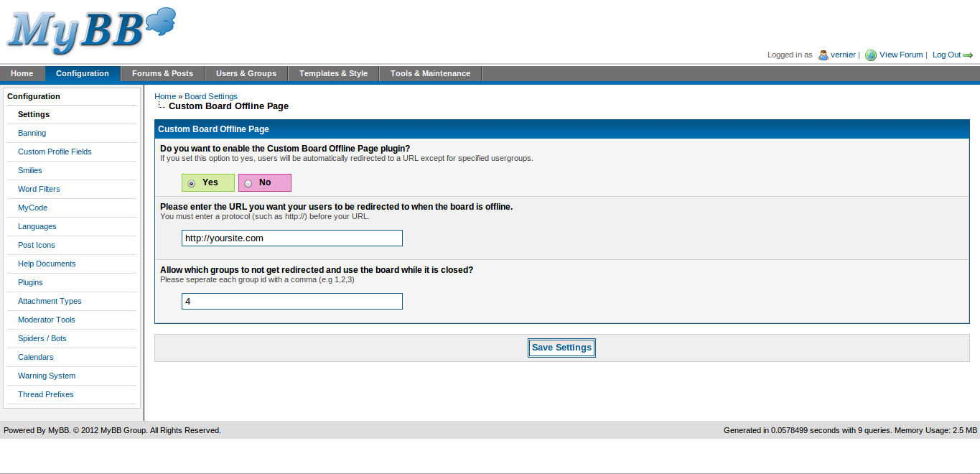Click the Board Settings breadcrumb link
Screen dimensions: 980x474
[211, 96]
